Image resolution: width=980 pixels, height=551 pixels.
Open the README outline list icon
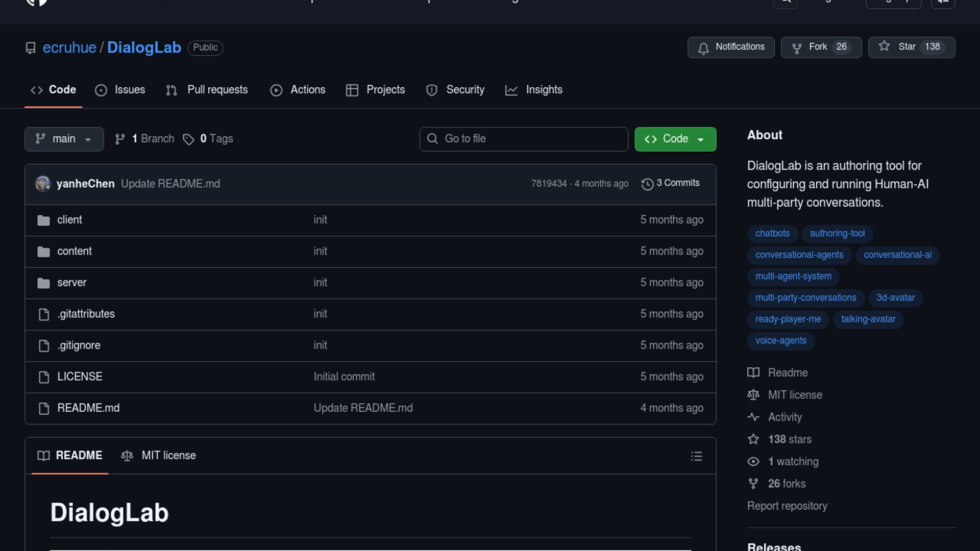pos(696,456)
